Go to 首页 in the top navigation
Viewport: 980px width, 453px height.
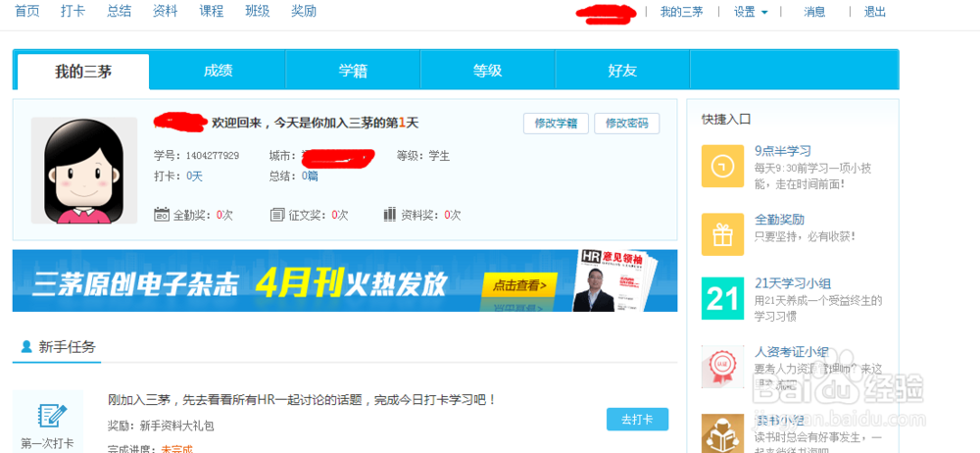point(26,11)
